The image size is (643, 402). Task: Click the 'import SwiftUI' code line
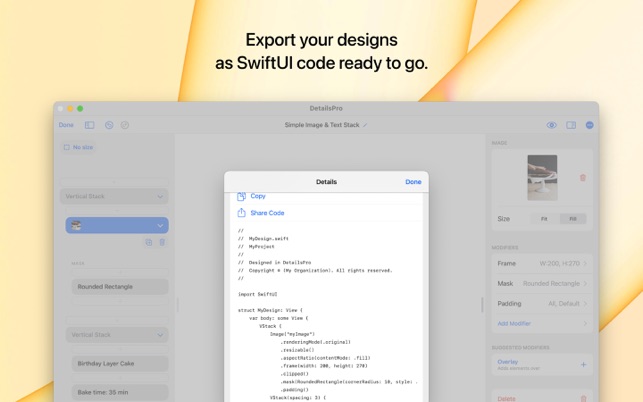tap(258, 294)
